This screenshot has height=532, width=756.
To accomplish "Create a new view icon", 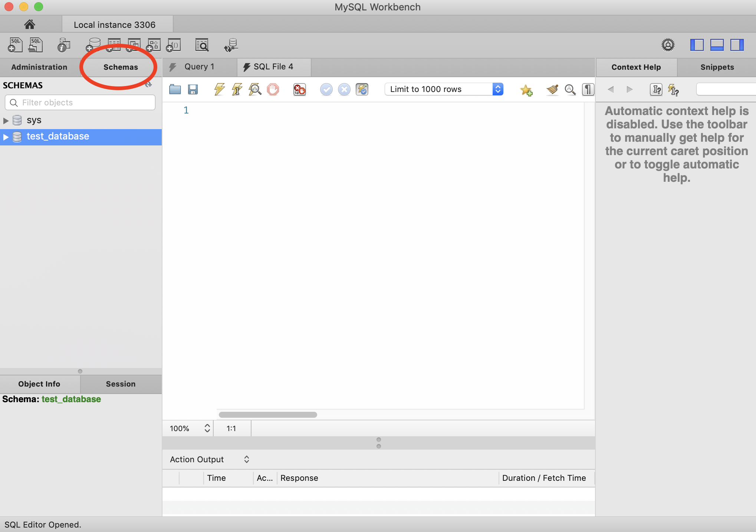I will pyautogui.click(x=134, y=45).
